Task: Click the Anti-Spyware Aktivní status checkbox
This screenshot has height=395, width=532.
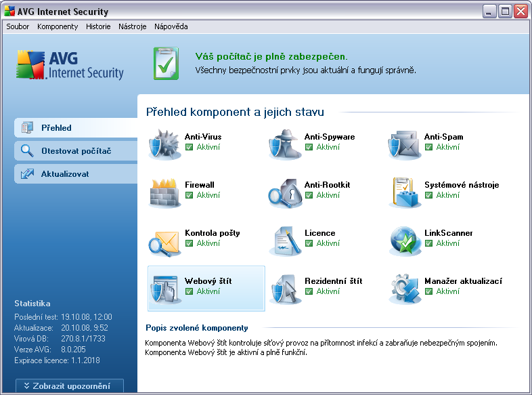Action: [309, 147]
